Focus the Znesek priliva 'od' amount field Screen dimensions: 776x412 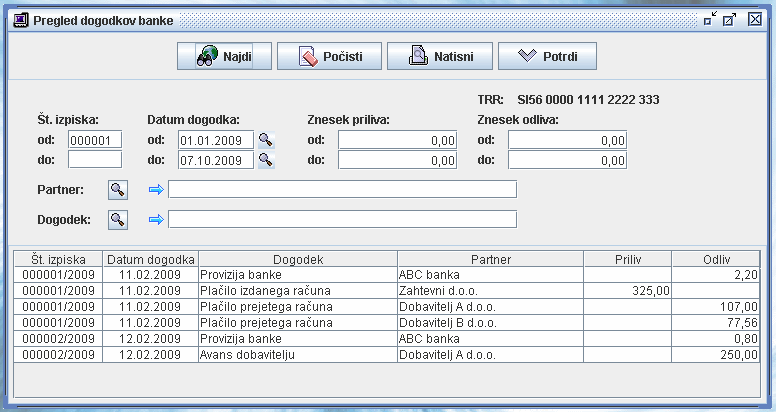397,140
